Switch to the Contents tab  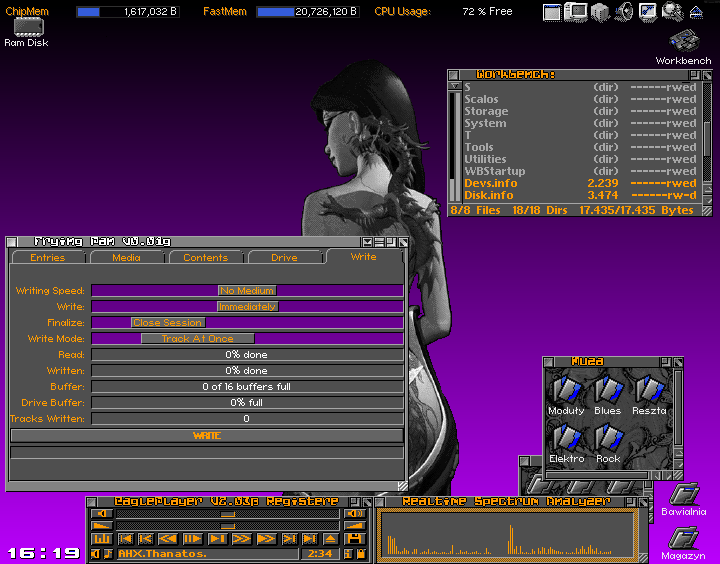(205, 257)
